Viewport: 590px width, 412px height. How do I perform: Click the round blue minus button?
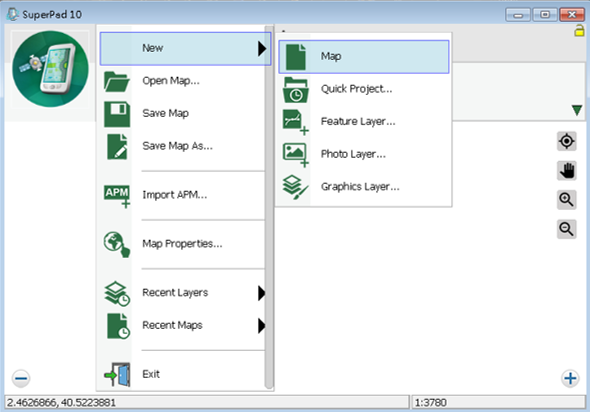point(21,378)
